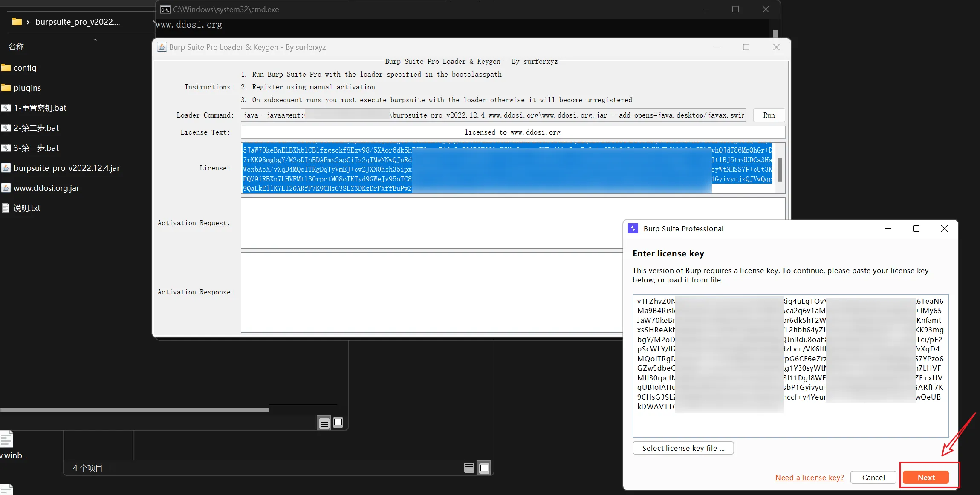Click the license key paste area in Burp dialog

point(790,366)
